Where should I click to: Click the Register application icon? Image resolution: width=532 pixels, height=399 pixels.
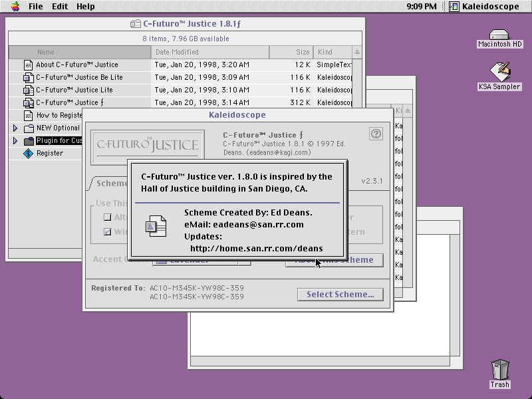[x=28, y=154]
